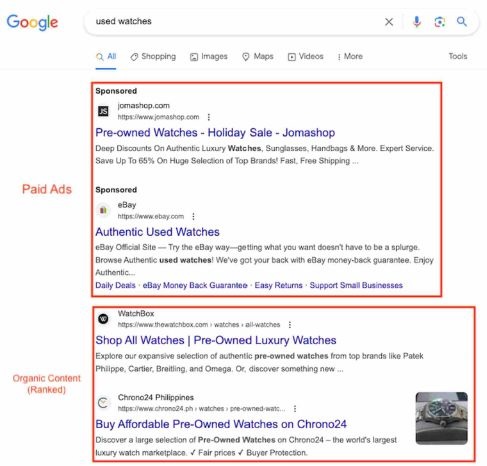The image size is (487, 466).
Task: Open options menu beside jomashop.com URL
Action: [x=209, y=117]
